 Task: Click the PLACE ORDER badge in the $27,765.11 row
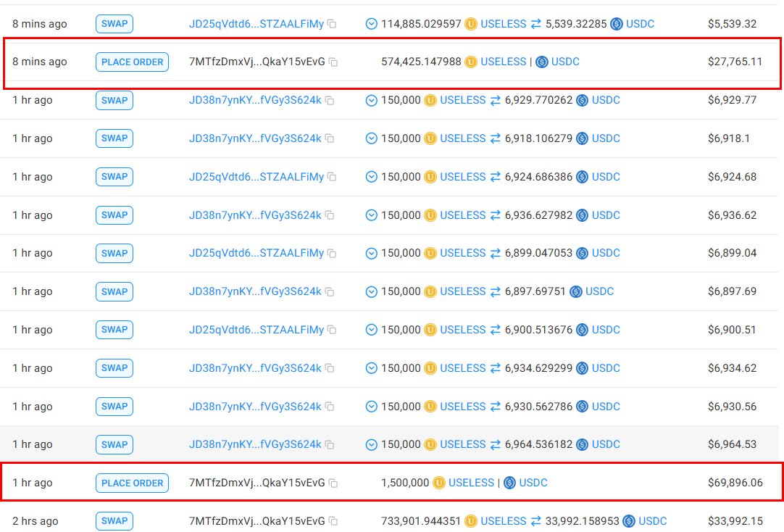point(132,62)
